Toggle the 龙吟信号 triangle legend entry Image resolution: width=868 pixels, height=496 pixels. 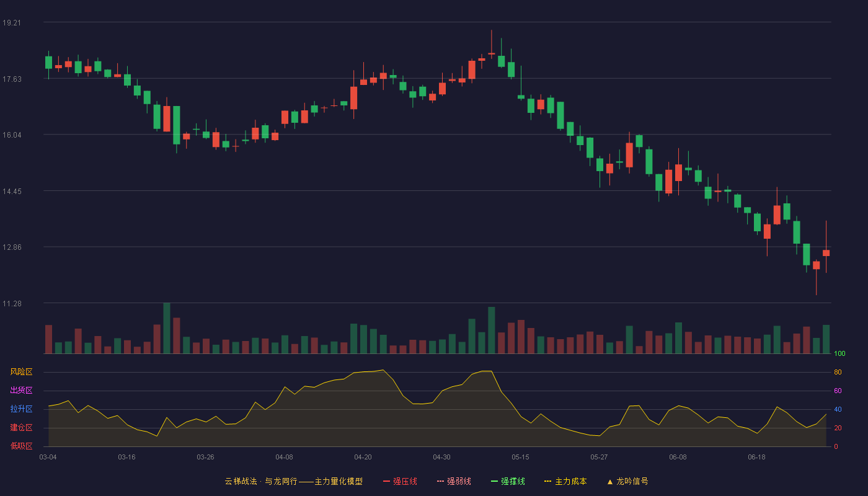click(627, 481)
